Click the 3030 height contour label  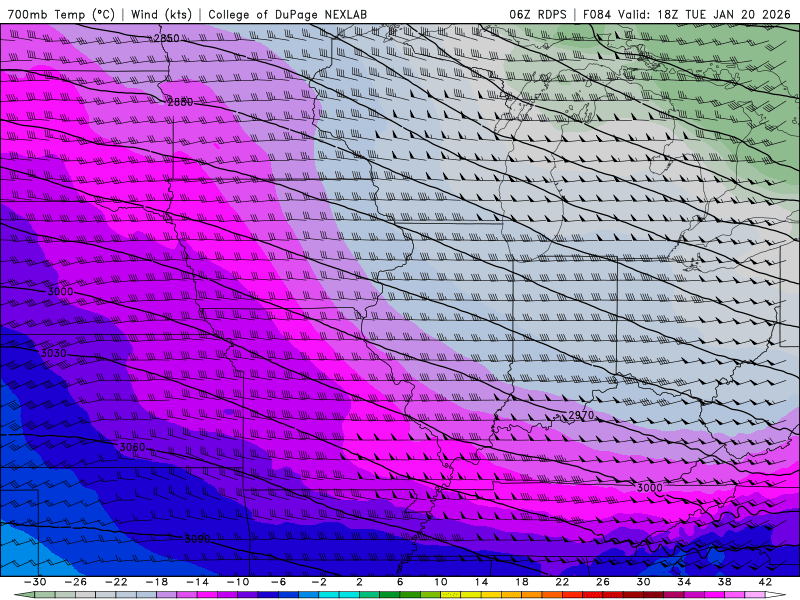click(x=54, y=353)
